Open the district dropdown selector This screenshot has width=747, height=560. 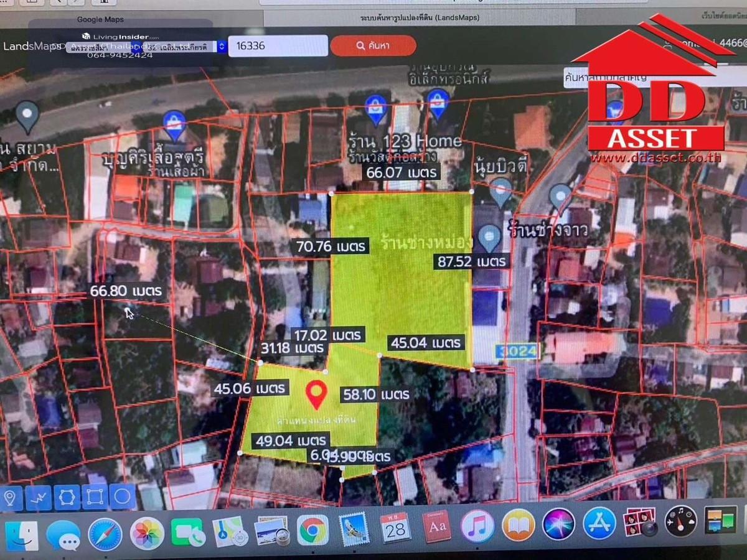tap(187, 47)
